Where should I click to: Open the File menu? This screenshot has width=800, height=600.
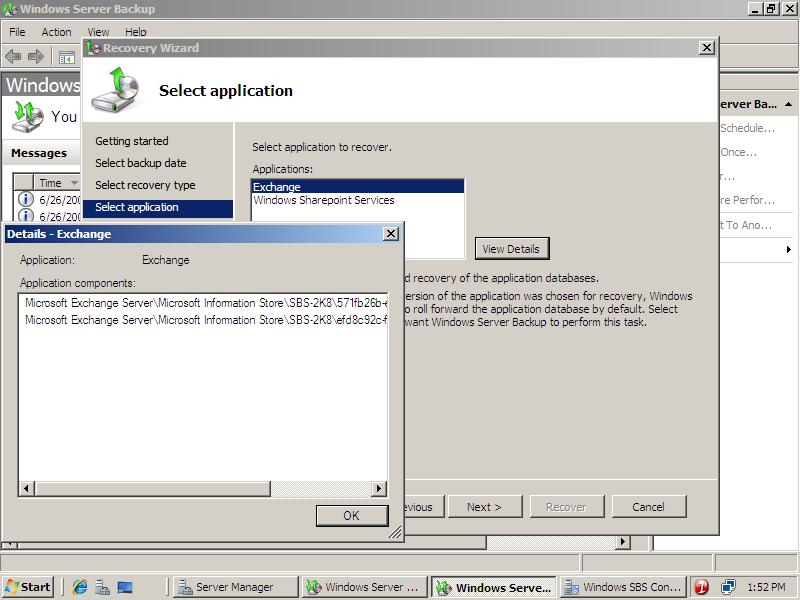17,32
